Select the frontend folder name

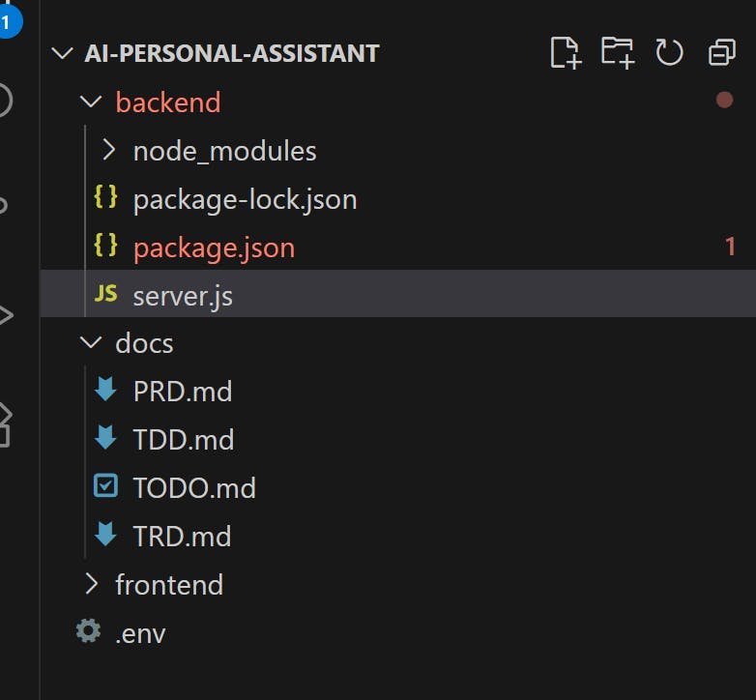169,585
